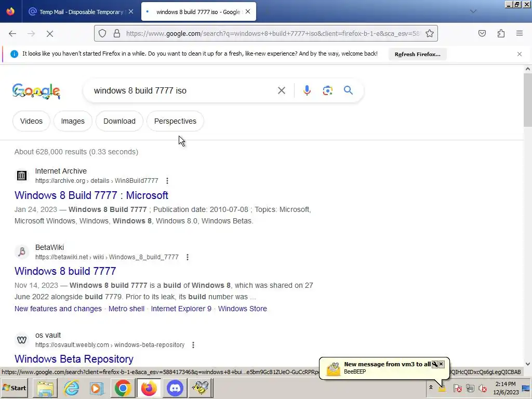Filter results by Download
The image size is (532, 399).
point(119,121)
